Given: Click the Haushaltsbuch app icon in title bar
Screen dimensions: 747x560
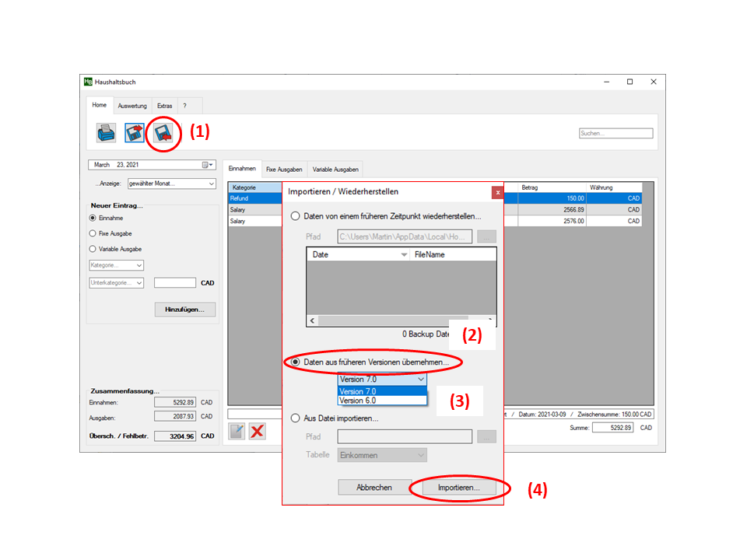Looking at the screenshot, I should point(89,82).
